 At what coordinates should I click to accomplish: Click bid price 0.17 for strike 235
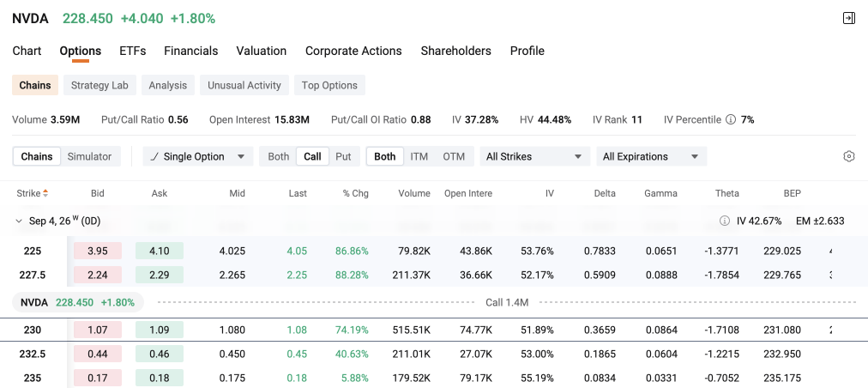[x=98, y=378]
